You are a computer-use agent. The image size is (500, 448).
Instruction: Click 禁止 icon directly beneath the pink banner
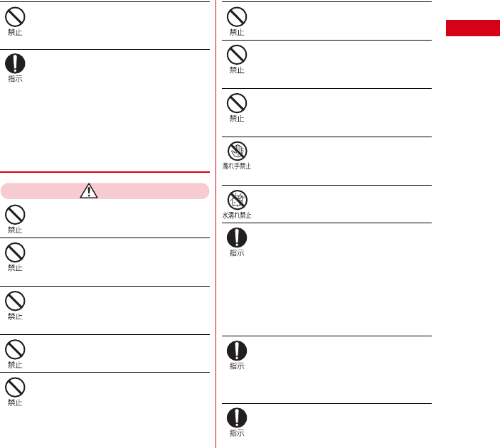(x=15, y=214)
